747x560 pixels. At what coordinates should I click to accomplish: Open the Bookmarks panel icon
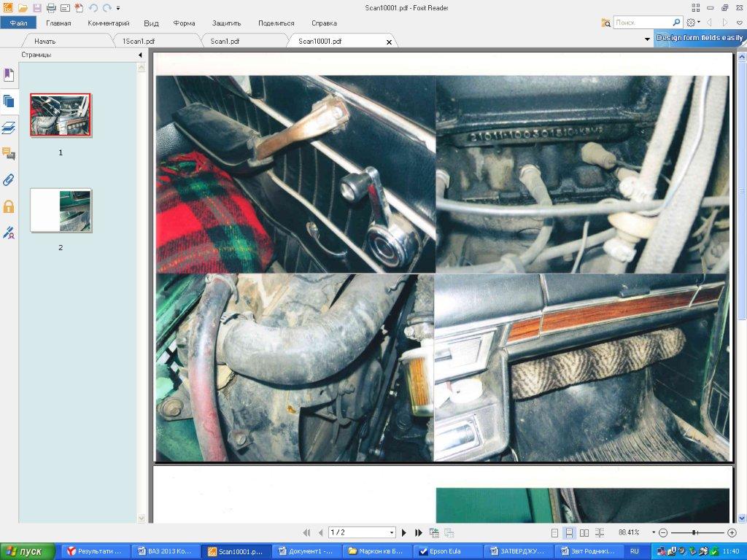(x=9, y=75)
